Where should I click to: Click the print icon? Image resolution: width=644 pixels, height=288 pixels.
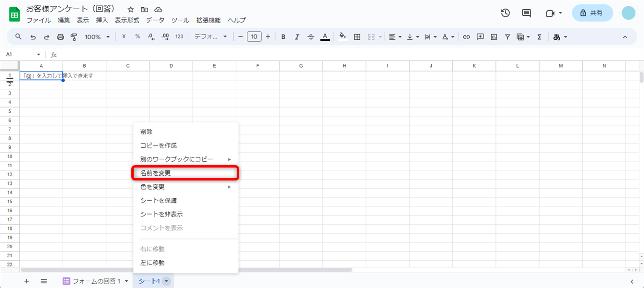pyautogui.click(x=60, y=37)
